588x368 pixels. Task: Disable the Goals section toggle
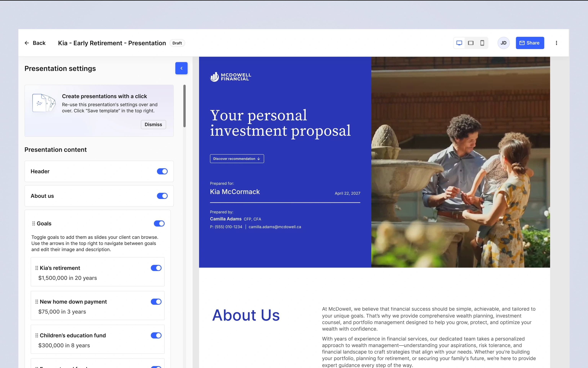[159, 223]
